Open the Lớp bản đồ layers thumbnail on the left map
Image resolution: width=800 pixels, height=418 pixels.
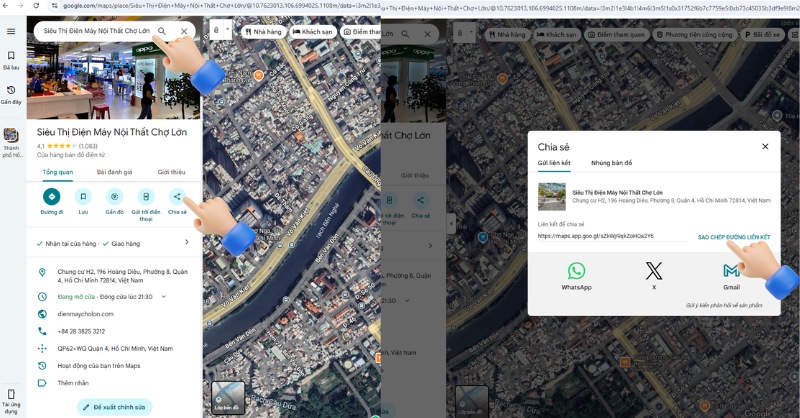228,398
